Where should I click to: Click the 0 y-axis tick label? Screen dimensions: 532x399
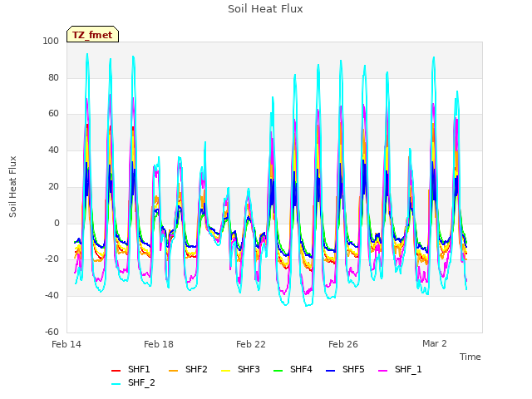click(x=57, y=224)
